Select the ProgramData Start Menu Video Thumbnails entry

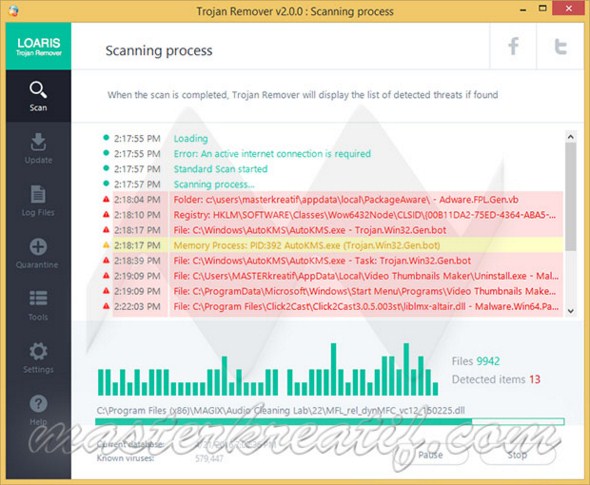coord(365,291)
